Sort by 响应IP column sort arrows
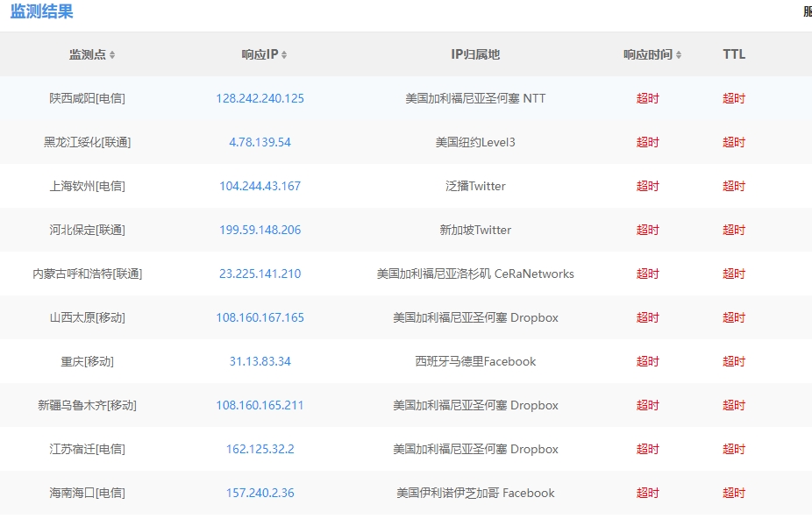 [x=284, y=55]
